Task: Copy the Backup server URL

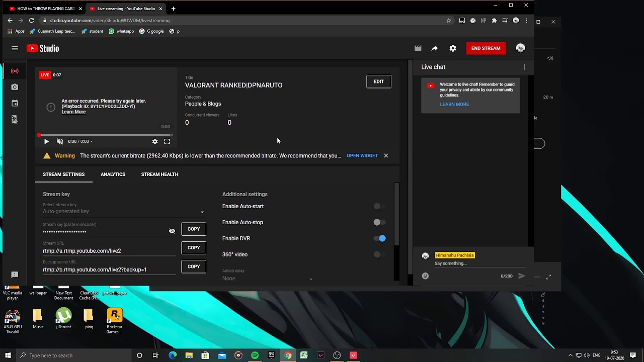Action: point(194,266)
